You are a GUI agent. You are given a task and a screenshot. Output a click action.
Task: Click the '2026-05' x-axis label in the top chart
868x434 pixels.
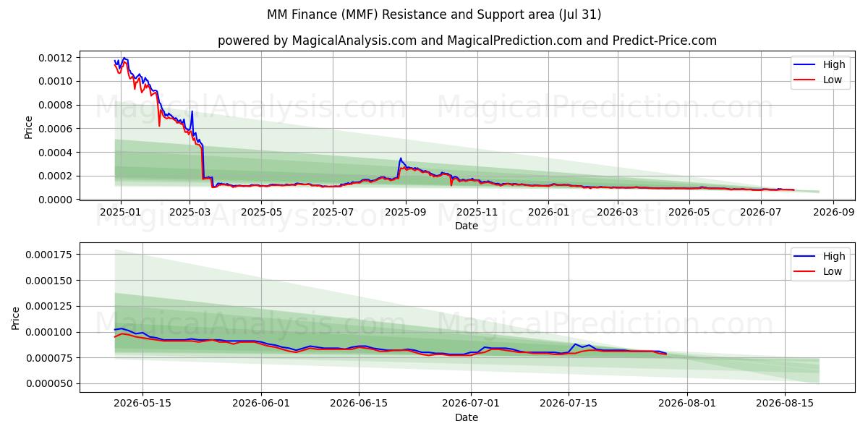[x=688, y=213]
